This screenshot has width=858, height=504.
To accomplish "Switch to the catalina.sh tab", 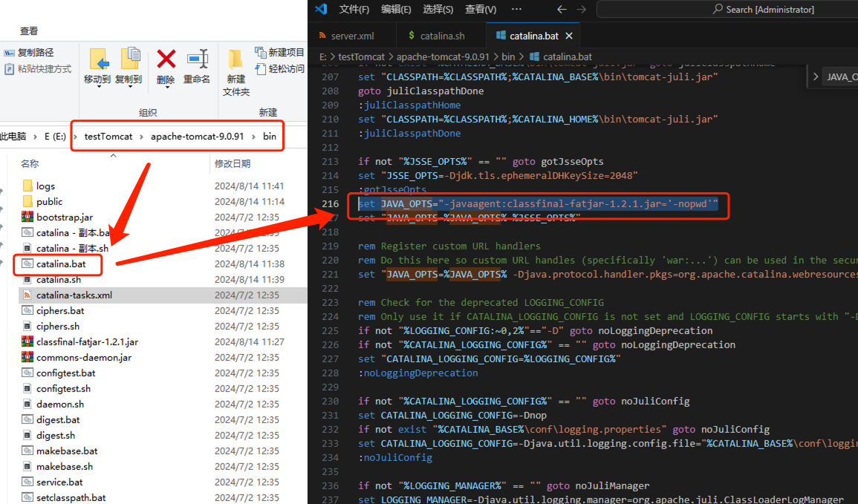I will (x=441, y=34).
